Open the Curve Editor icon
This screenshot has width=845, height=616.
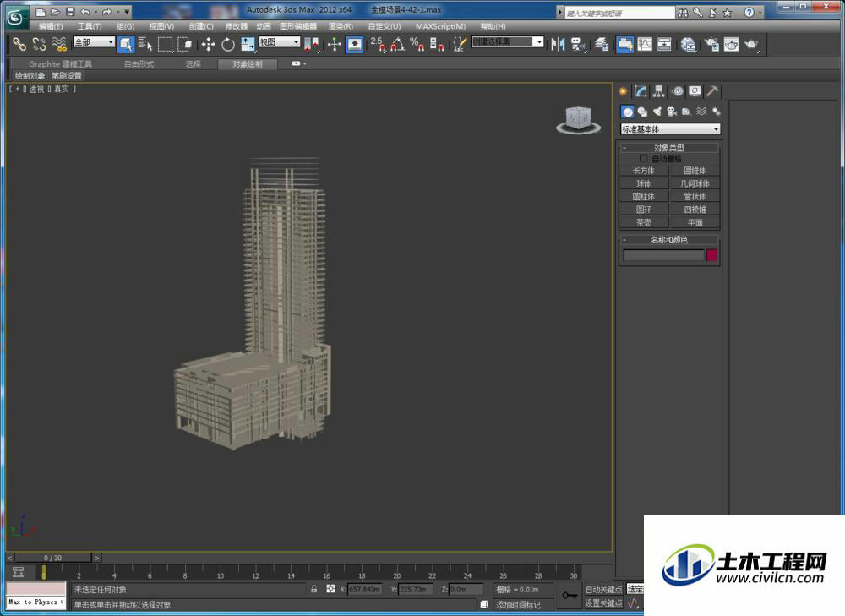click(645, 44)
